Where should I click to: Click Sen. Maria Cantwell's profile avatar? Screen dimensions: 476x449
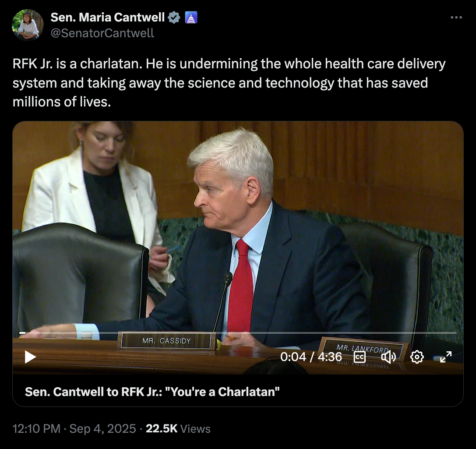(x=28, y=25)
